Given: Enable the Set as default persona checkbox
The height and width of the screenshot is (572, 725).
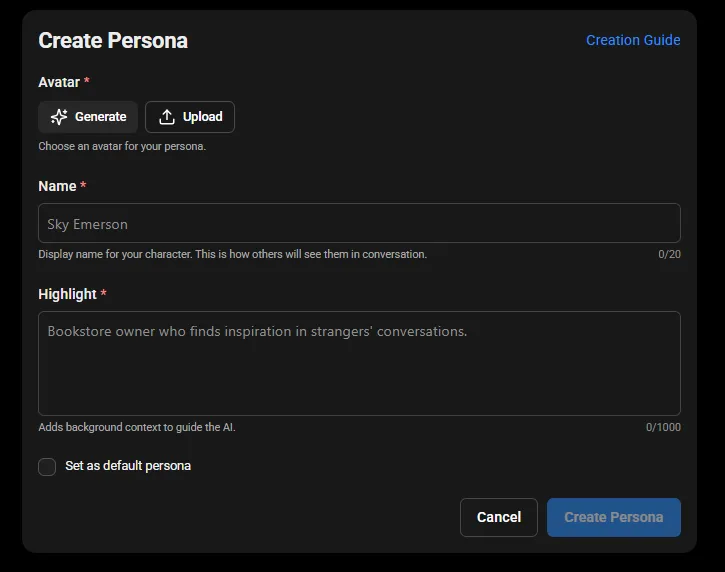Looking at the screenshot, I should click(47, 467).
